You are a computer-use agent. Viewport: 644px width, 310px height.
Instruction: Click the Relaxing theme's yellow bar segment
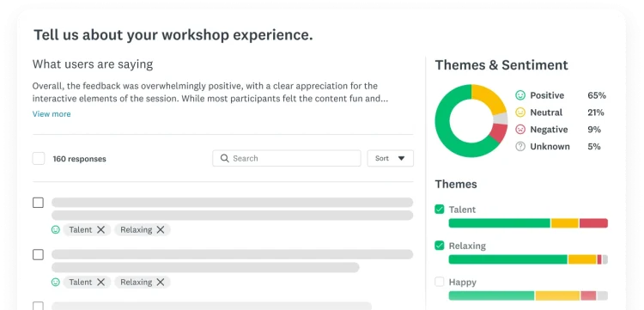(582, 259)
